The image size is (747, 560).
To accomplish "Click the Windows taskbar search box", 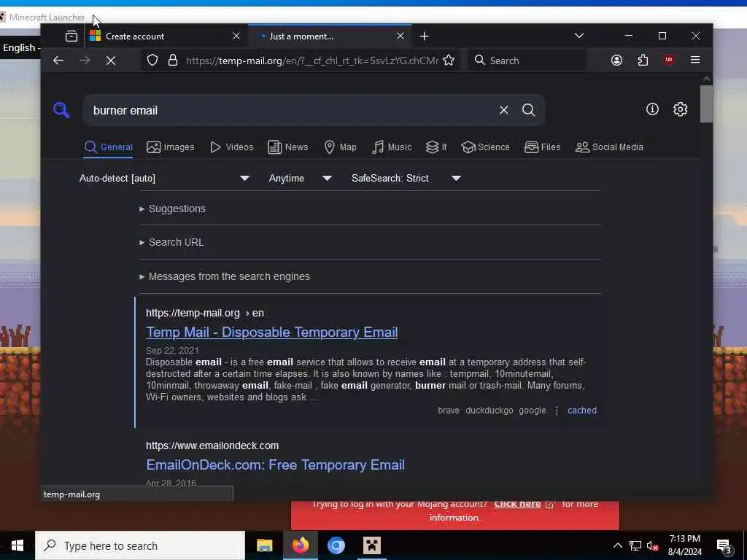I will tap(140, 545).
